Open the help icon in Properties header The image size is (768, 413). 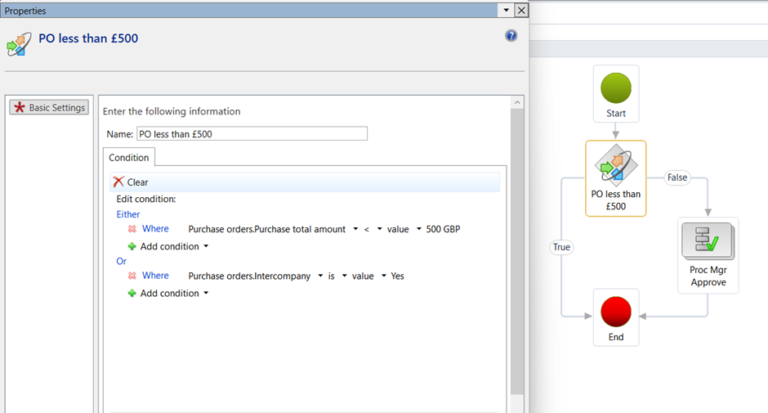[x=511, y=36]
